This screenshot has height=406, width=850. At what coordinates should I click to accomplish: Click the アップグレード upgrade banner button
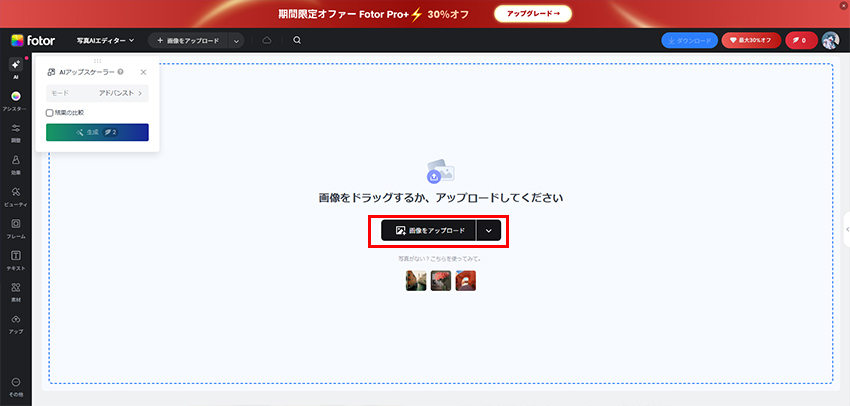pyautogui.click(x=533, y=14)
